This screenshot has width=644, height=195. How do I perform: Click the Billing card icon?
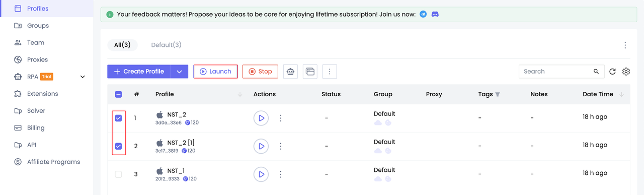(18, 128)
